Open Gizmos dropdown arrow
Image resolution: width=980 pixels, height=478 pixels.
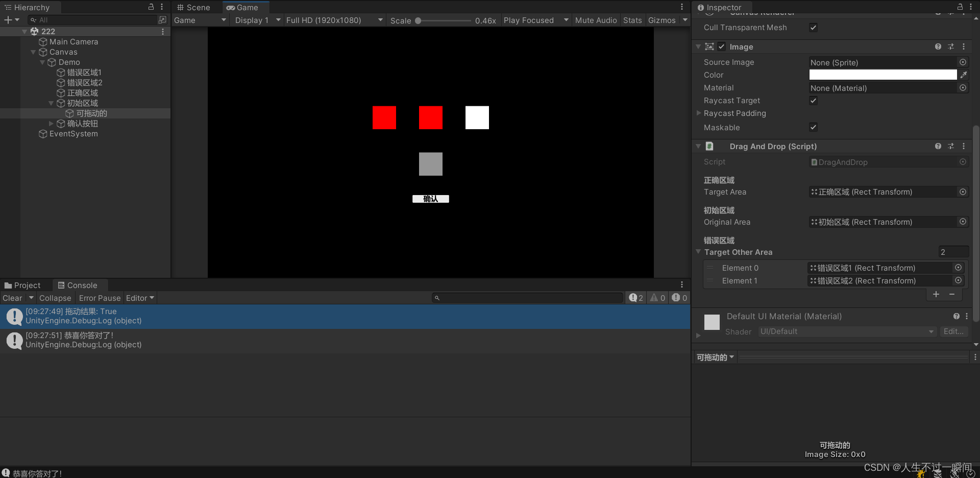pyautogui.click(x=685, y=20)
